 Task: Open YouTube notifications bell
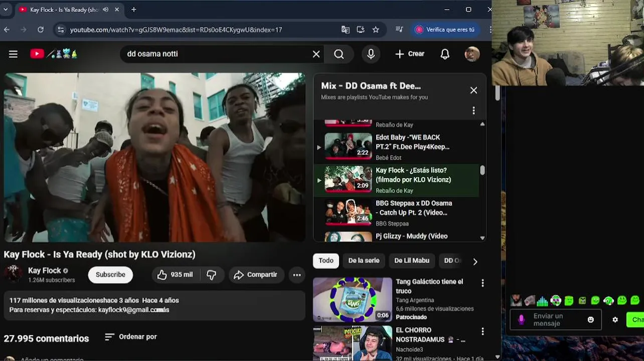(x=445, y=54)
